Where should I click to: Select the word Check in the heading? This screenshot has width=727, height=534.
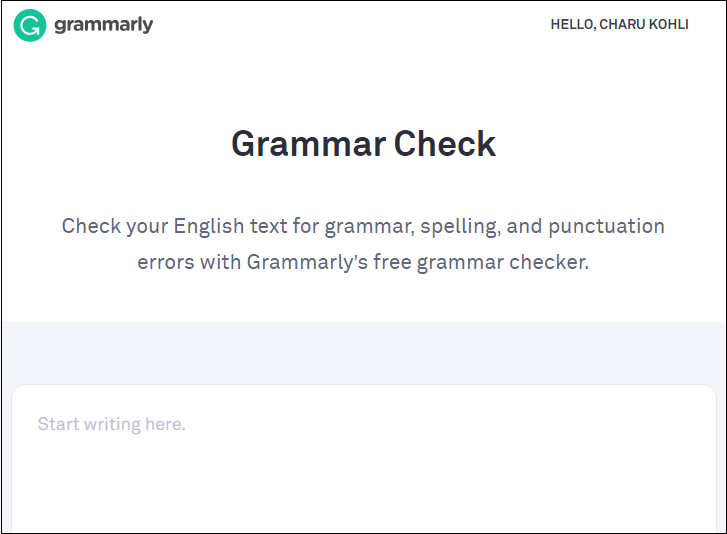[x=445, y=144]
